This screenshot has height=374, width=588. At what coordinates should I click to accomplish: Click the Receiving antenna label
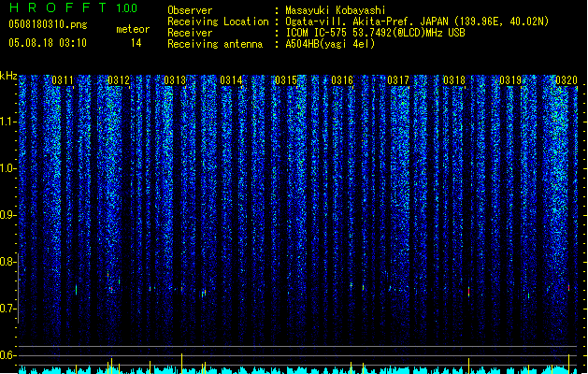pyautogui.click(x=215, y=44)
